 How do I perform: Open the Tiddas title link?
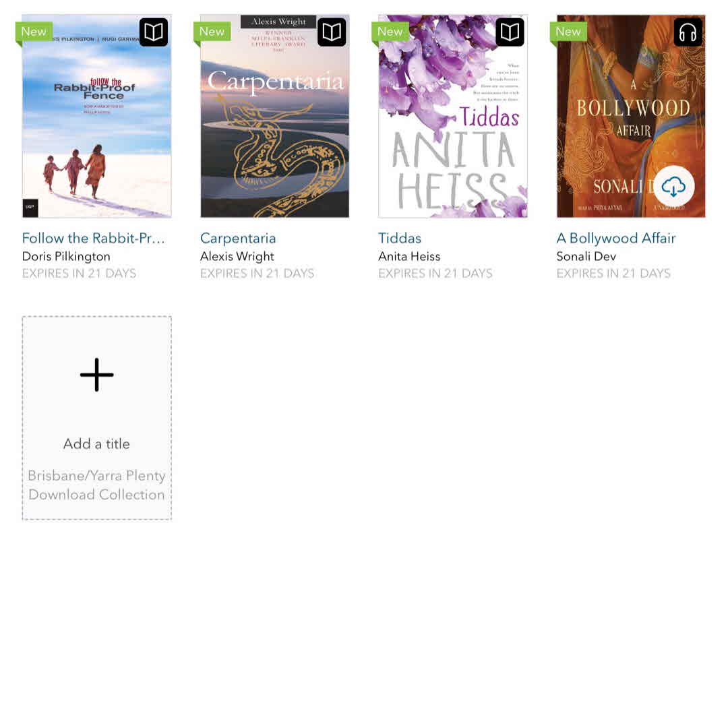coord(400,238)
